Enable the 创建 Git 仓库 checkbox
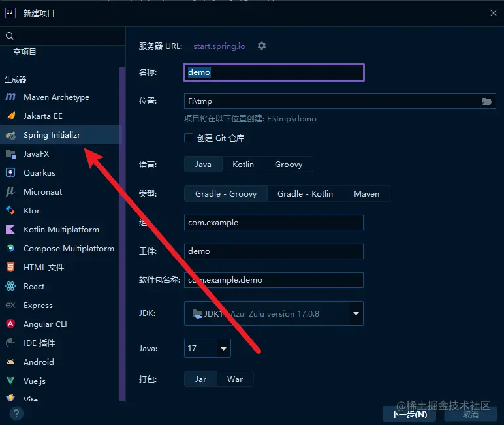 pyautogui.click(x=189, y=138)
